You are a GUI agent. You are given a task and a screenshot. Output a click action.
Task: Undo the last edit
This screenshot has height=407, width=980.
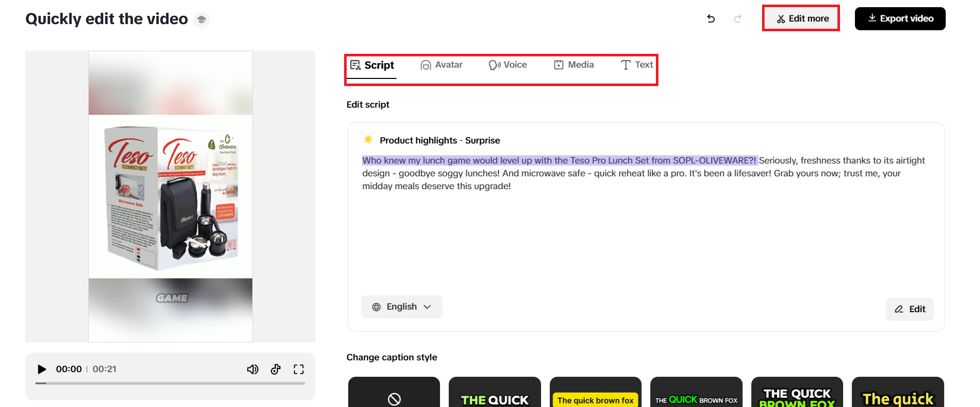tap(711, 19)
